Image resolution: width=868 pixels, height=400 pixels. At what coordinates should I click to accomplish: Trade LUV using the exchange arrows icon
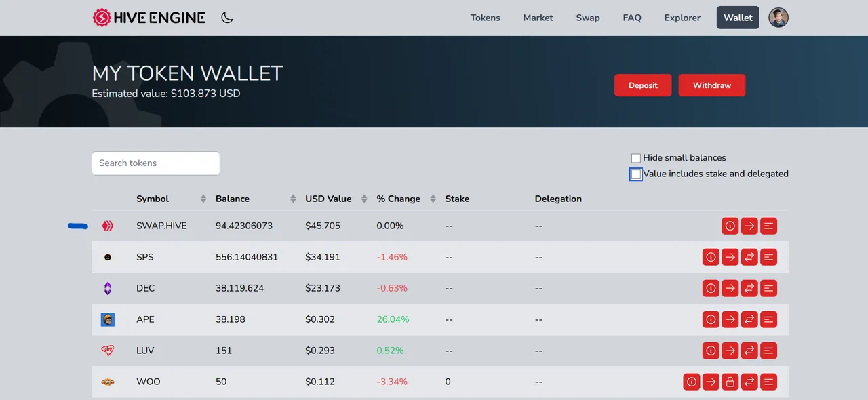coord(749,351)
